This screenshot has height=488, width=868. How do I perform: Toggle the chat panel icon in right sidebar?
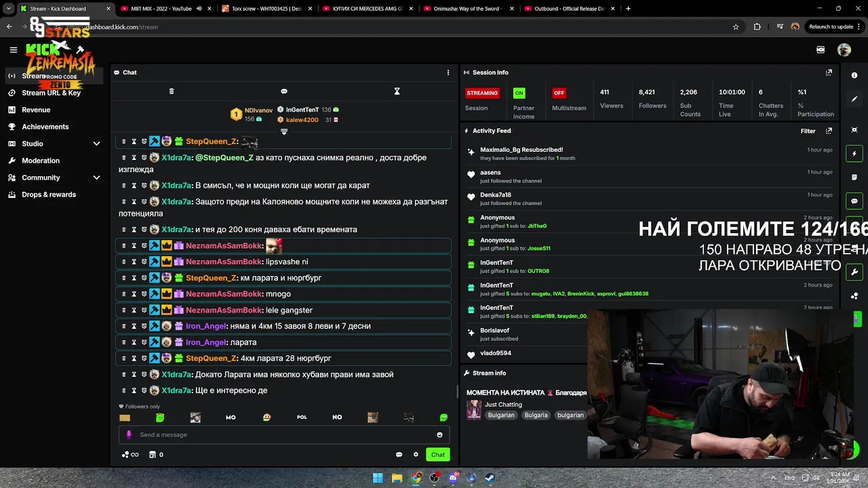tap(854, 201)
